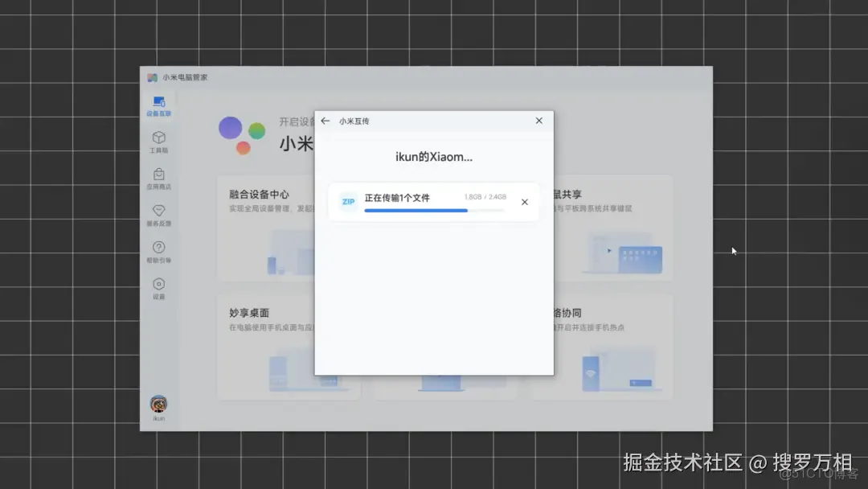Open the 妙享桌面 smart desktop card
The height and width of the screenshot is (489, 868).
(249, 313)
